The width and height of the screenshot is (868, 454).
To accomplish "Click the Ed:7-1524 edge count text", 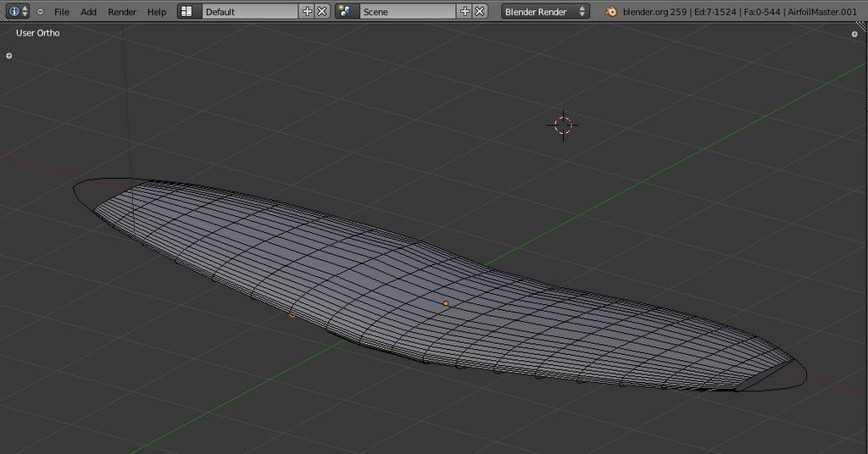I will click(x=715, y=12).
